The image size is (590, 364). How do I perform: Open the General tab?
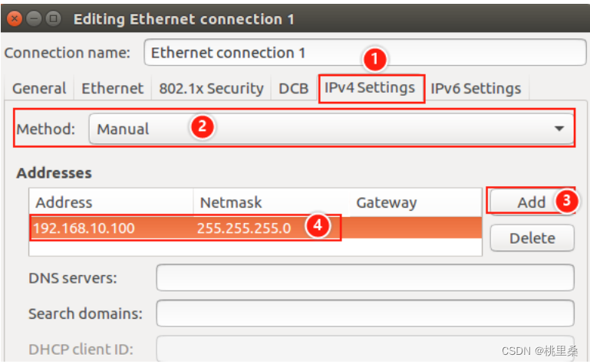pos(39,89)
